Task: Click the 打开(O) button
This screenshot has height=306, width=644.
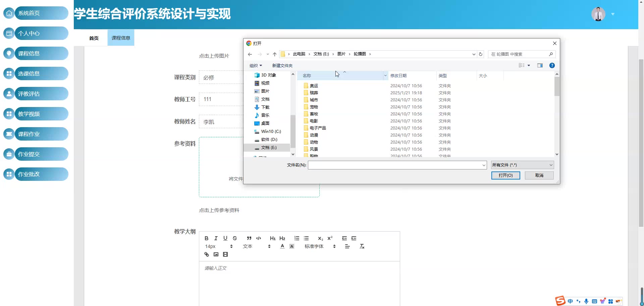Action: tap(505, 175)
